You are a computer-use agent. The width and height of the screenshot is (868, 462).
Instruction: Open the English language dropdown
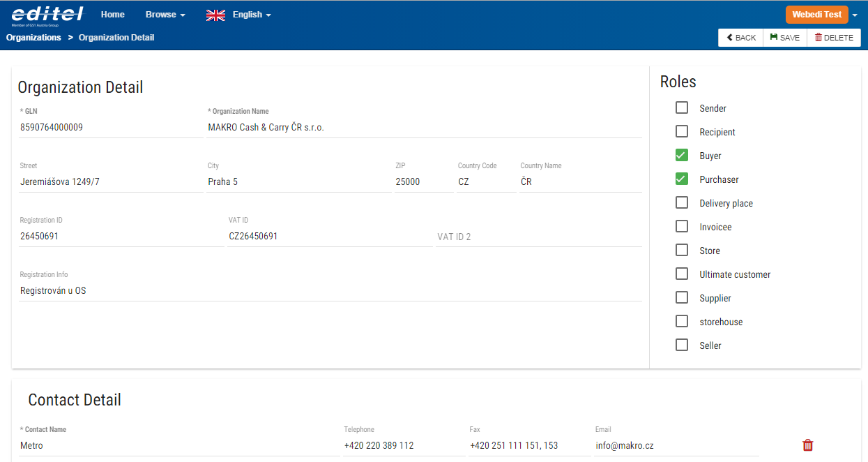coord(252,15)
